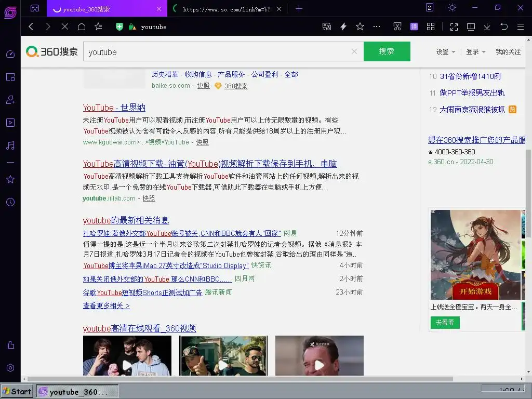This screenshot has width=532, height=399.
Task: Open the extensions grid icon
Action: click(x=431, y=26)
